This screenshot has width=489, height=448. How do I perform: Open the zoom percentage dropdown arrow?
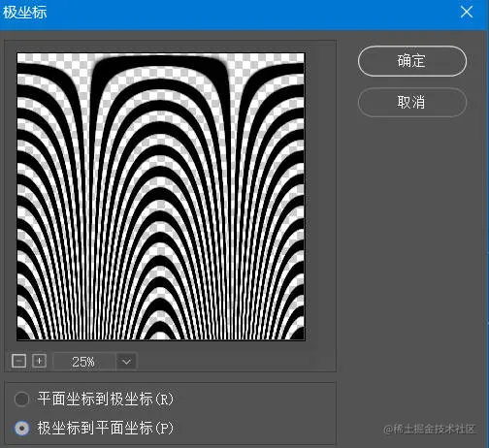[x=126, y=362]
